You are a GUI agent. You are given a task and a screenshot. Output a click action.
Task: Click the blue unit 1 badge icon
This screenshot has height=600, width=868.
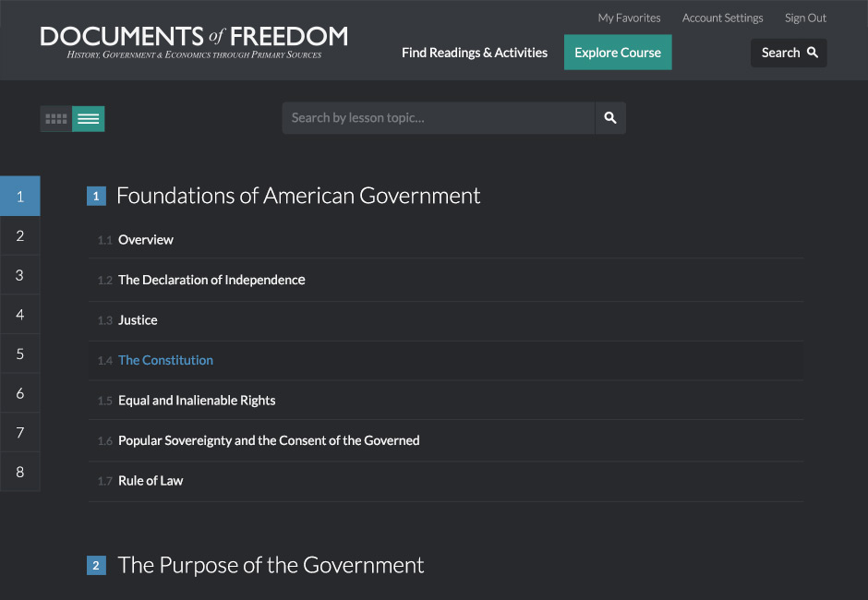96,196
